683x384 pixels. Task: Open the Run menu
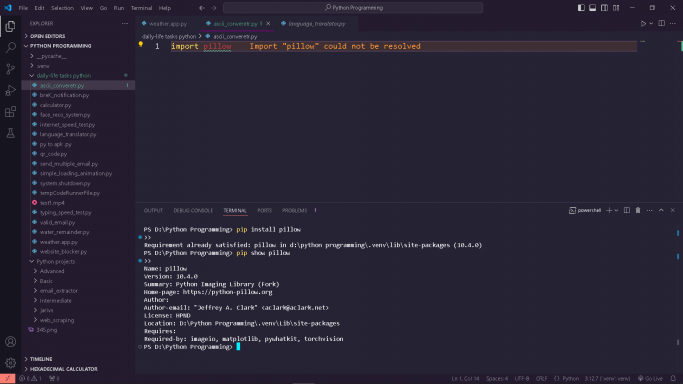[x=118, y=8]
